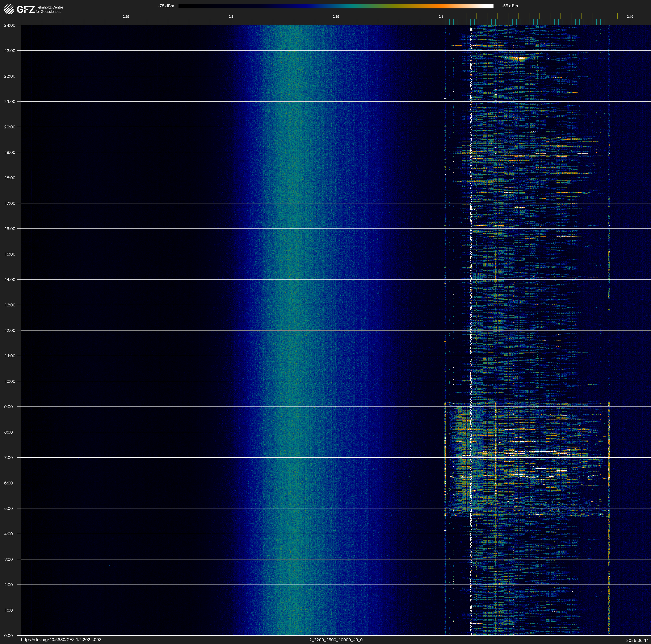Screen dimensions: 651x644
Task: Click the 0:00 time axis label
Action: click(x=9, y=636)
